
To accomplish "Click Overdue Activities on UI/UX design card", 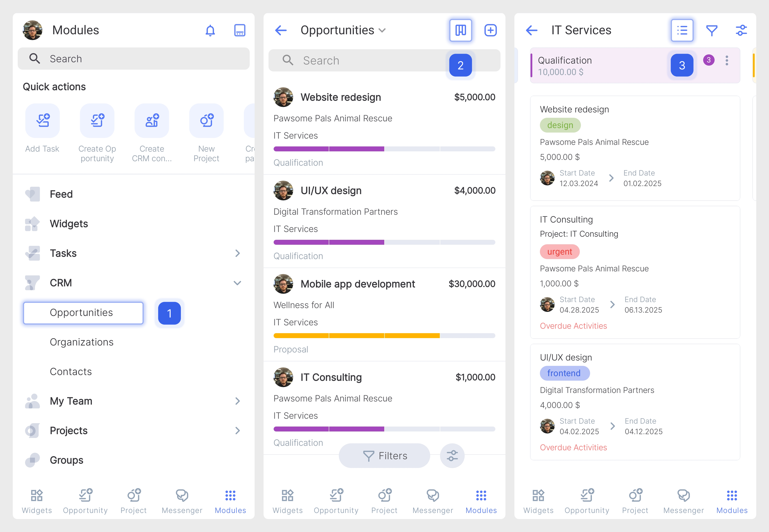I will [x=573, y=448].
